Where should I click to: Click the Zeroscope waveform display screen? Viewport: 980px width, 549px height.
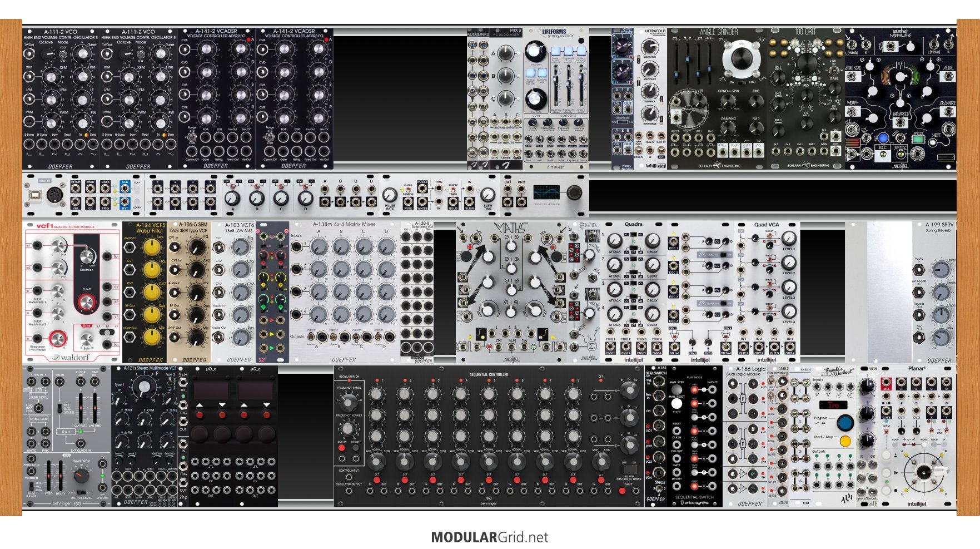[x=546, y=192]
